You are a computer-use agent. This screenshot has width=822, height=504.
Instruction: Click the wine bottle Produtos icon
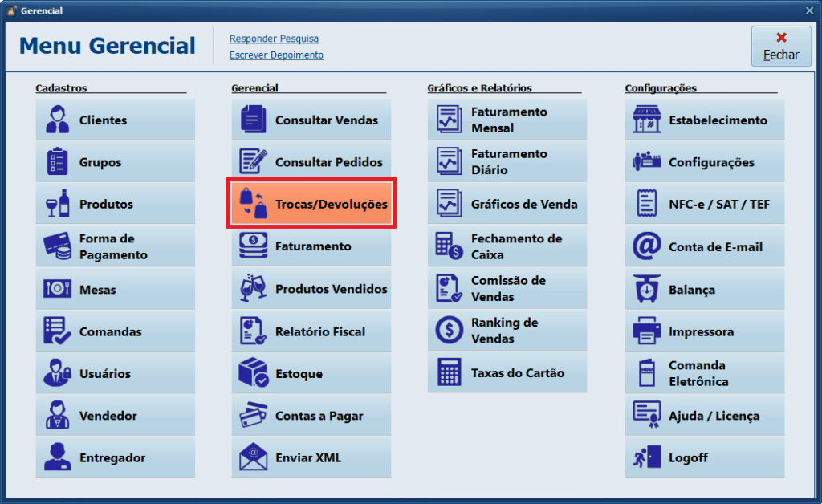click(x=58, y=205)
